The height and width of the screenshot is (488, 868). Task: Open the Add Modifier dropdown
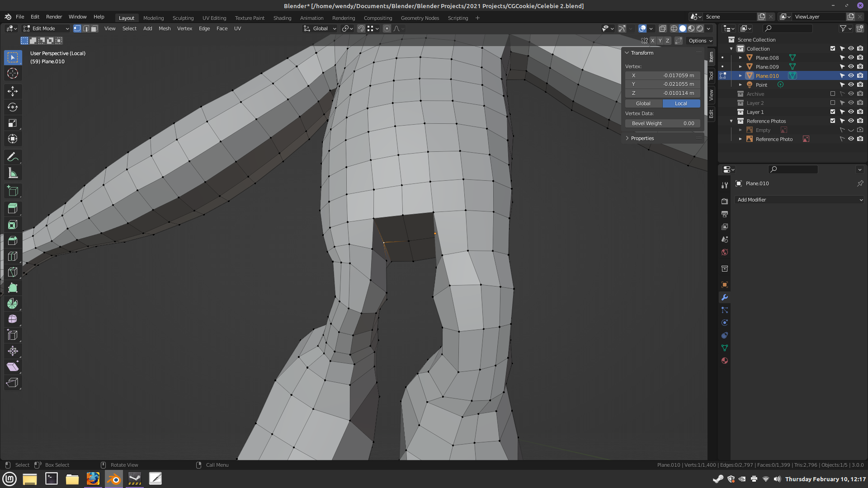[799, 200]
